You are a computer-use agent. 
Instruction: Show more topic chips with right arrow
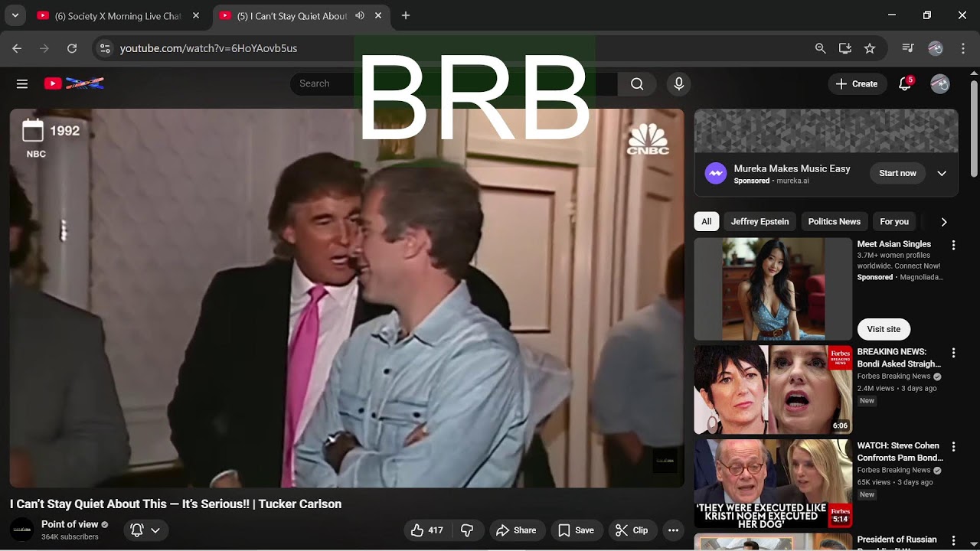coord(943,222)
